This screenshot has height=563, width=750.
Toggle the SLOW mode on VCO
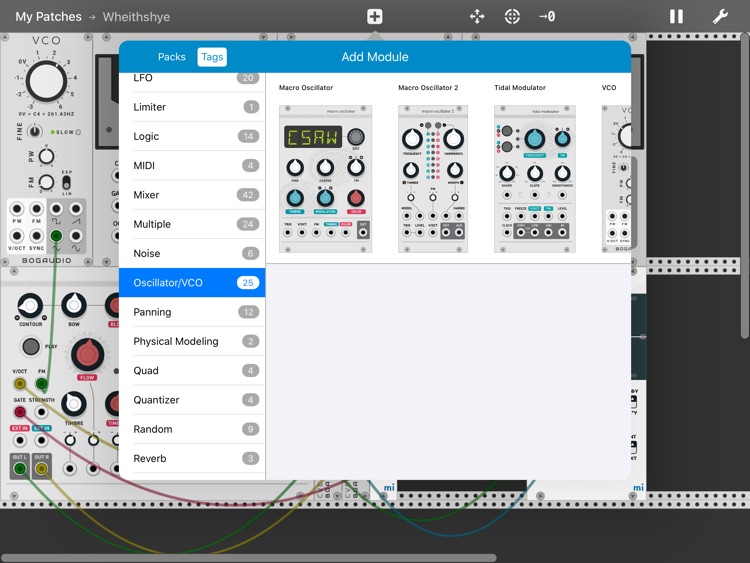pyautogui.click(x=78, y=132)
